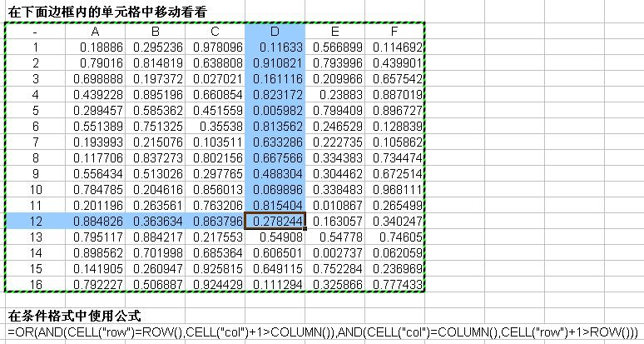This screenshot has width=644, height=344.
Task: Click the OR(AND(CELL formula text cell
Action: [x=323, y=332]
